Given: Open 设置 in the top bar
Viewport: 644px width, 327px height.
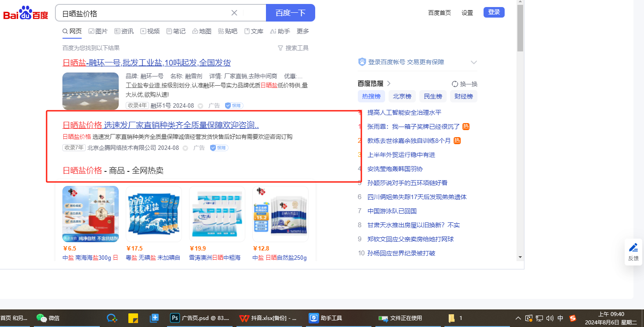Looking at the screenshot, I should click(x=467, y=13).
